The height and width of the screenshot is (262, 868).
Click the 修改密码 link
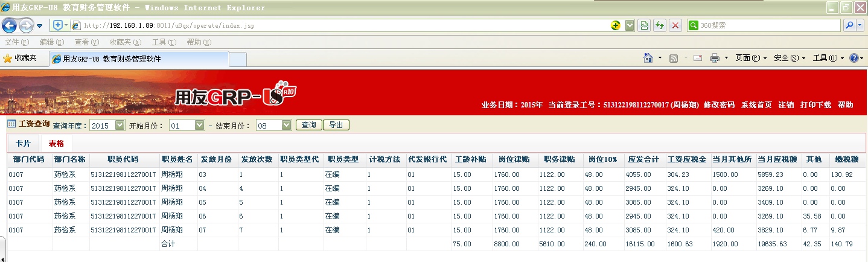click(719, 105)
